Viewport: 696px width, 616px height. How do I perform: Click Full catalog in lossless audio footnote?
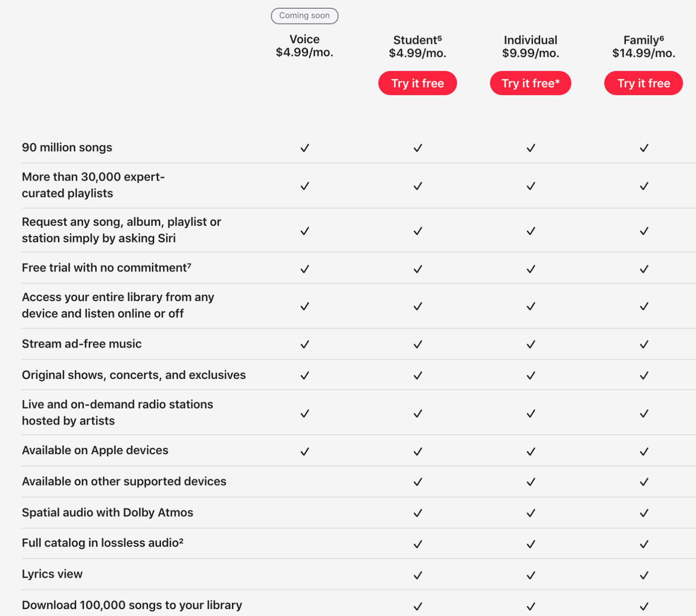click(181, 540)
